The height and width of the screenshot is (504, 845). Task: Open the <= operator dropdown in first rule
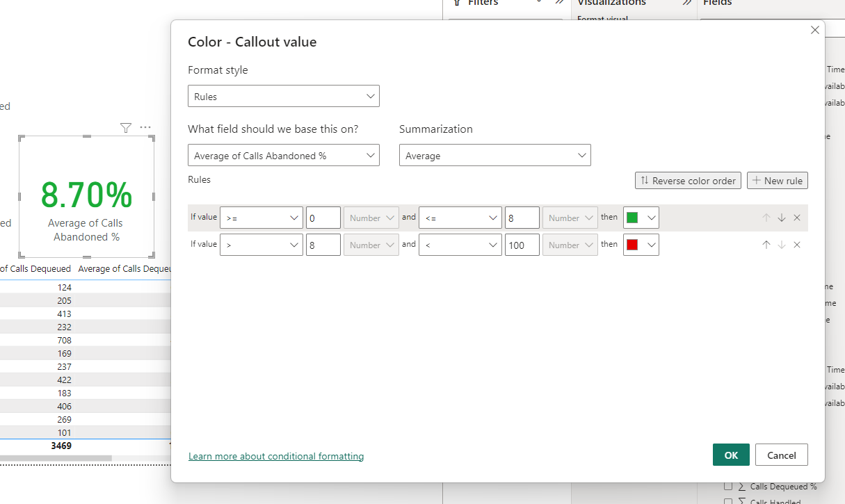click(x=460, y=218)
